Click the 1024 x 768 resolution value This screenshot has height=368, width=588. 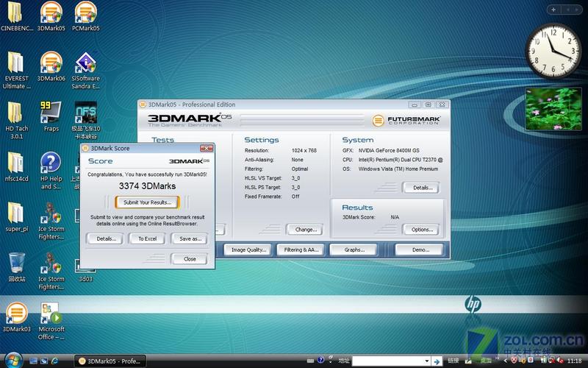pos(304,150)
